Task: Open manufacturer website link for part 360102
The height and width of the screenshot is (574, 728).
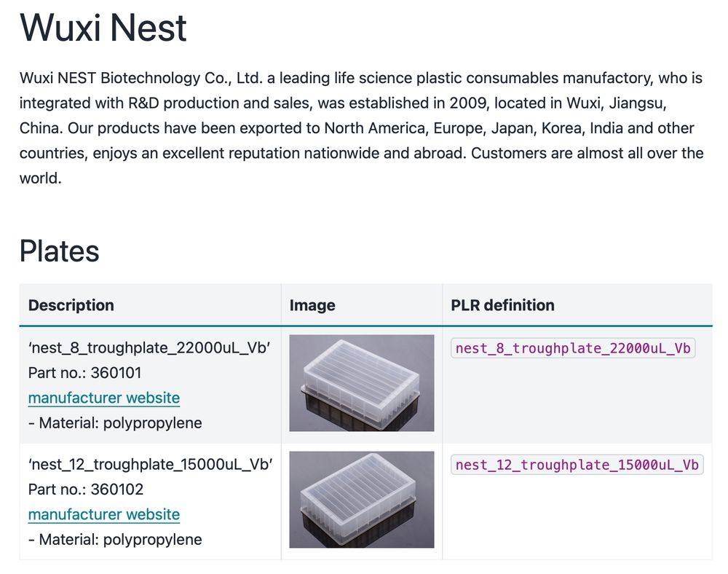Action: pyautogui.click(x=104, y=514)
